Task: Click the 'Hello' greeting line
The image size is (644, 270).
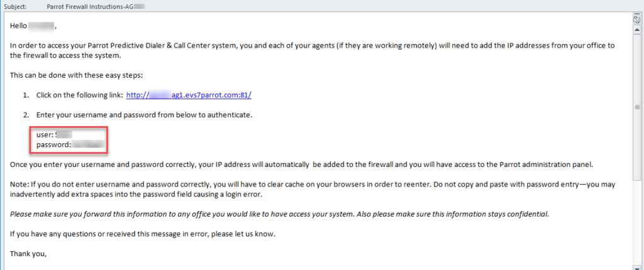Action: 33,26
